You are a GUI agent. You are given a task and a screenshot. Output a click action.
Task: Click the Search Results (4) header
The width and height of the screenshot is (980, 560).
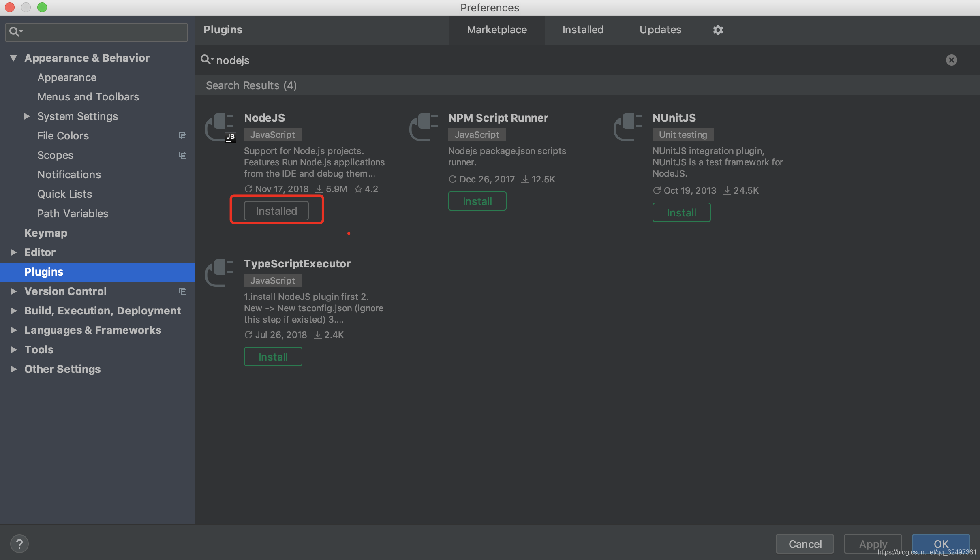tap(251, 85)
